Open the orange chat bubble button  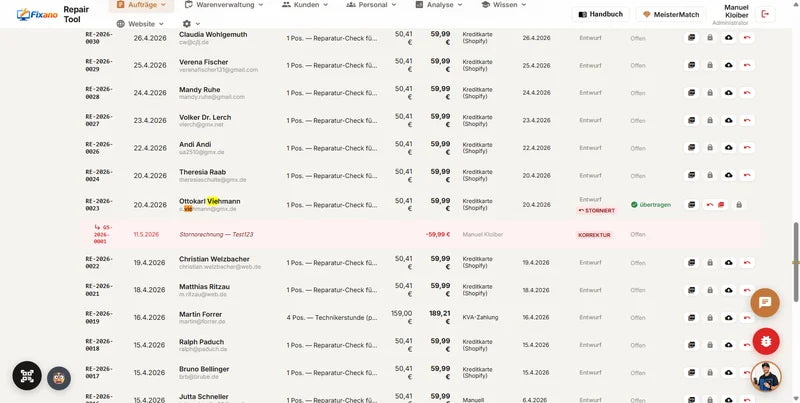pos(765,303)
